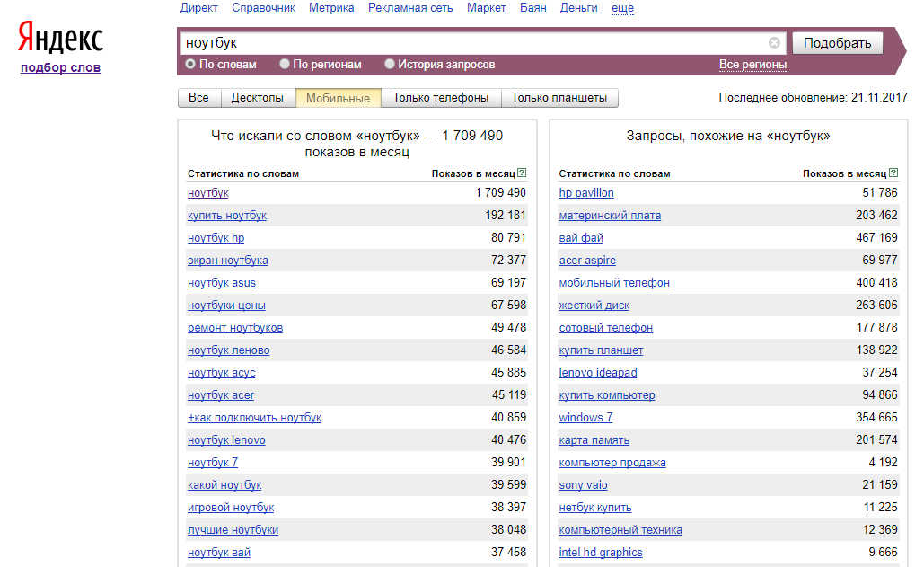Open the 'купить ноутбук' keyword link
Image resolution: width=924 pixels, height=567 pixels.
click(227, 215)
